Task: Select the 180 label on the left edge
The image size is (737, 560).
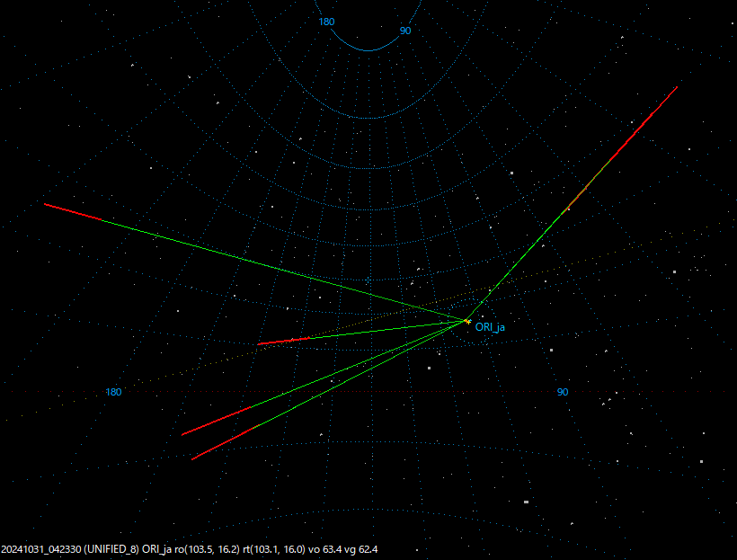Action: [112, 391]
